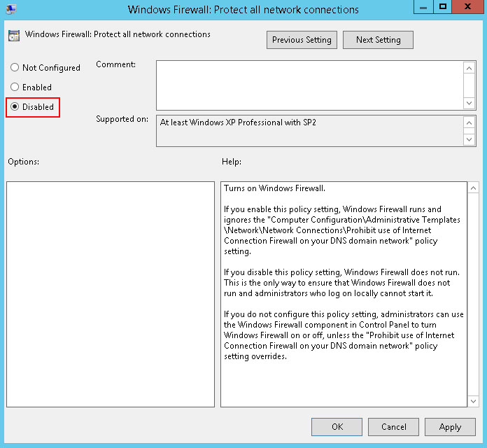
Task: Click the policy icon beside the setting heading
Action: point(14,35)
